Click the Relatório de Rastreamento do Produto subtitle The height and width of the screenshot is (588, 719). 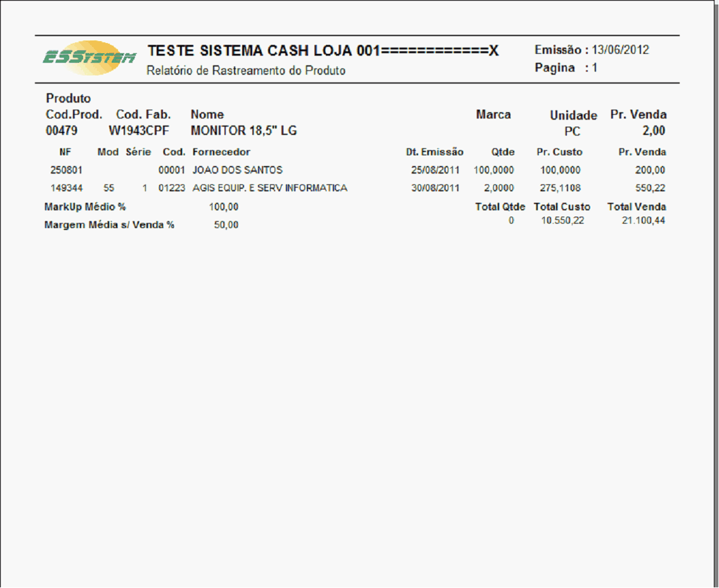coord(246,70)
